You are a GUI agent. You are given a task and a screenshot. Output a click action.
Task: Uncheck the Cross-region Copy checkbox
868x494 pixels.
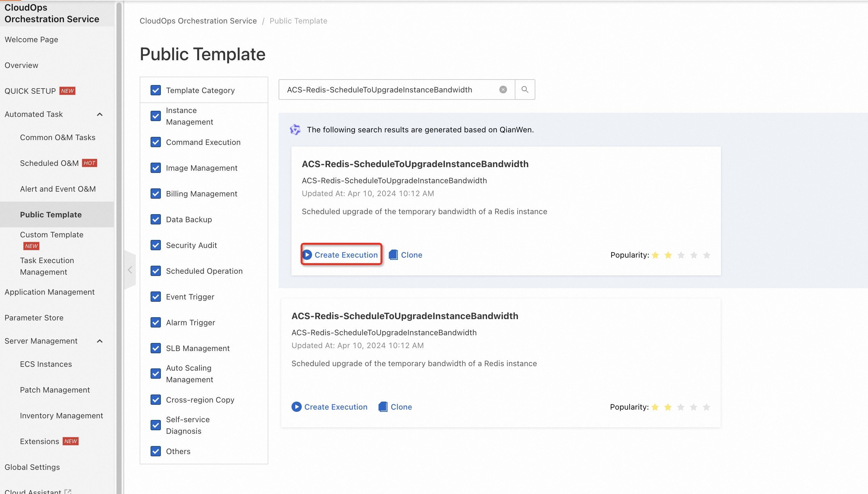[156, 400]
